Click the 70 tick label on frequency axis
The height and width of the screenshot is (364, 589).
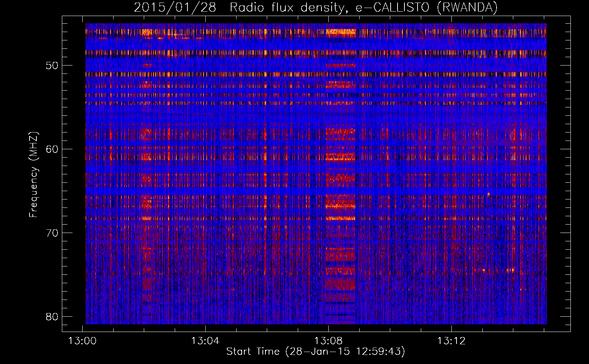pos(52,233)
